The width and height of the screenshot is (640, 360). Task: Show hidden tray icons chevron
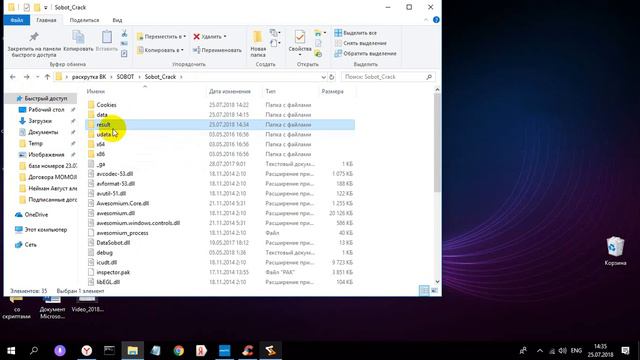coord(540,351)
